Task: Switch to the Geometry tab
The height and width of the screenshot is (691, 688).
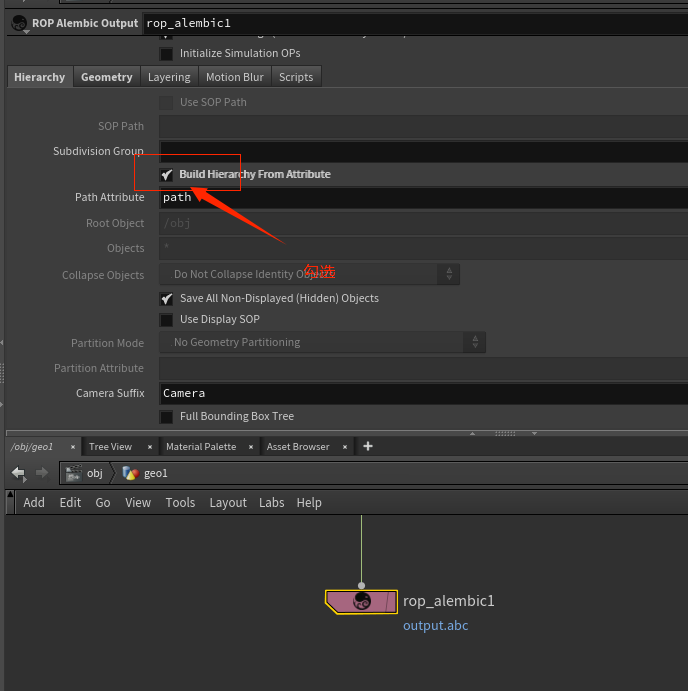Action: click(107, 77)
